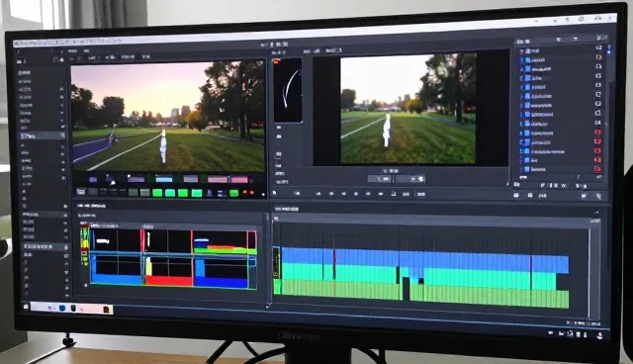
Task: Click white plus icon right of green swatches
Action: (263, 195)
